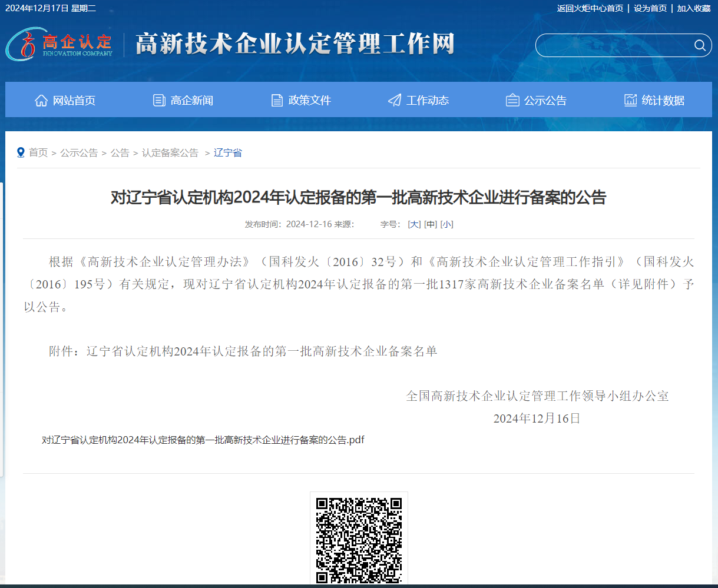Click the magnifier search icon
718x588 pixels.
point(700,45)
